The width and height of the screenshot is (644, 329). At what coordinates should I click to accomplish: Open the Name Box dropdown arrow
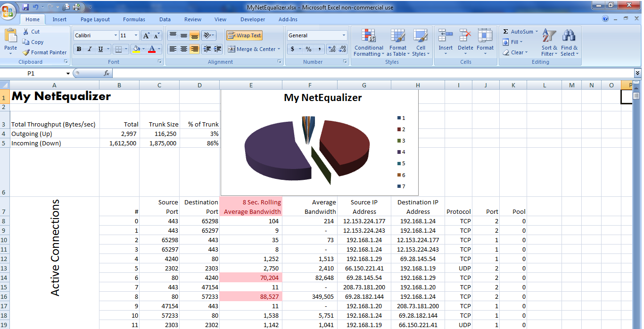point(68,74)
